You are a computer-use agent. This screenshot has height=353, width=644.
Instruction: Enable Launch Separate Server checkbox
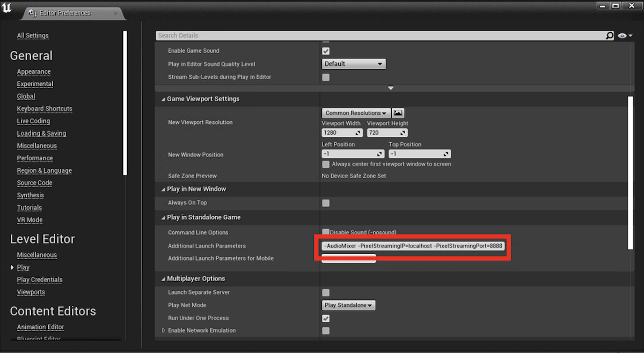point(326,292)
